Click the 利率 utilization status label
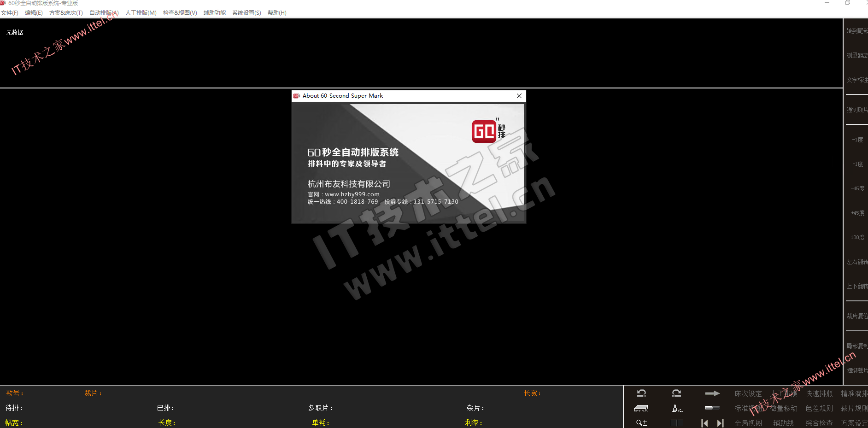This screenshot has width=868, height=428. pyautogui.click(x=474, y=422)
